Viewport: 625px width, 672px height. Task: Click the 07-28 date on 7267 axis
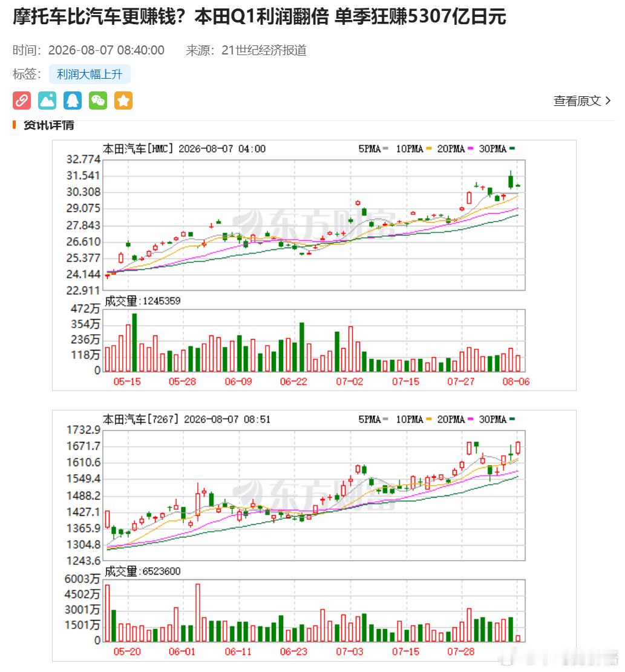pos(461,651)
